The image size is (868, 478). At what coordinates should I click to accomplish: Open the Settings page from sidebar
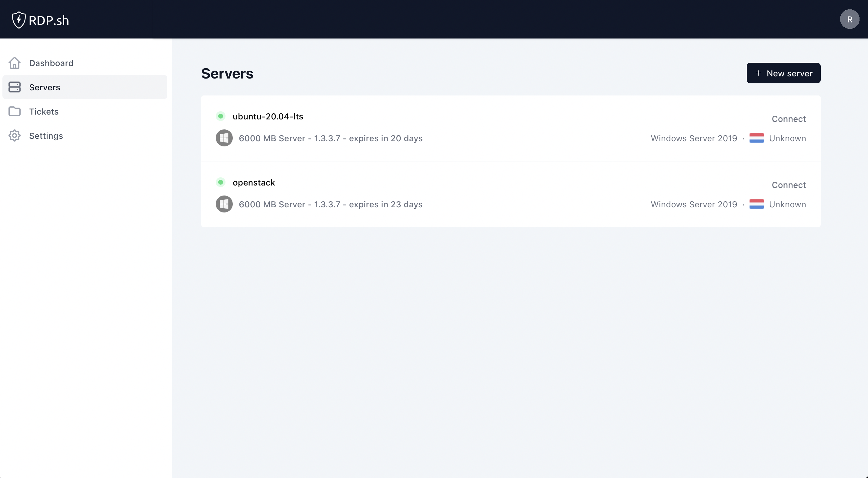(46, 136)
